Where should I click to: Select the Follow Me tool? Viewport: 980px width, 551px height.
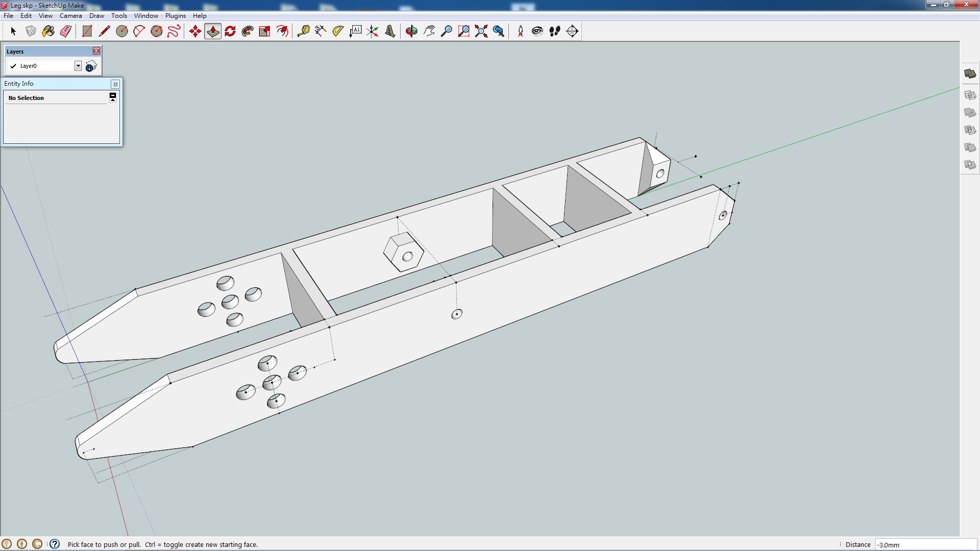(x=248, y=32)
